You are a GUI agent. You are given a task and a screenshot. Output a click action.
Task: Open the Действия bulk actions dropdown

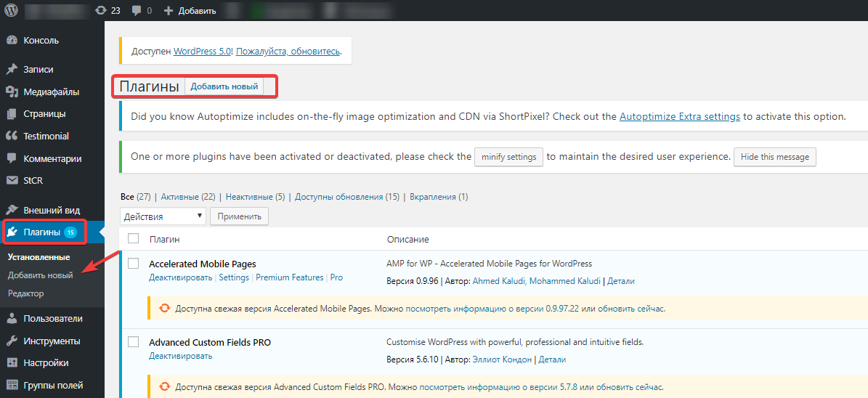tap(163, 216)
